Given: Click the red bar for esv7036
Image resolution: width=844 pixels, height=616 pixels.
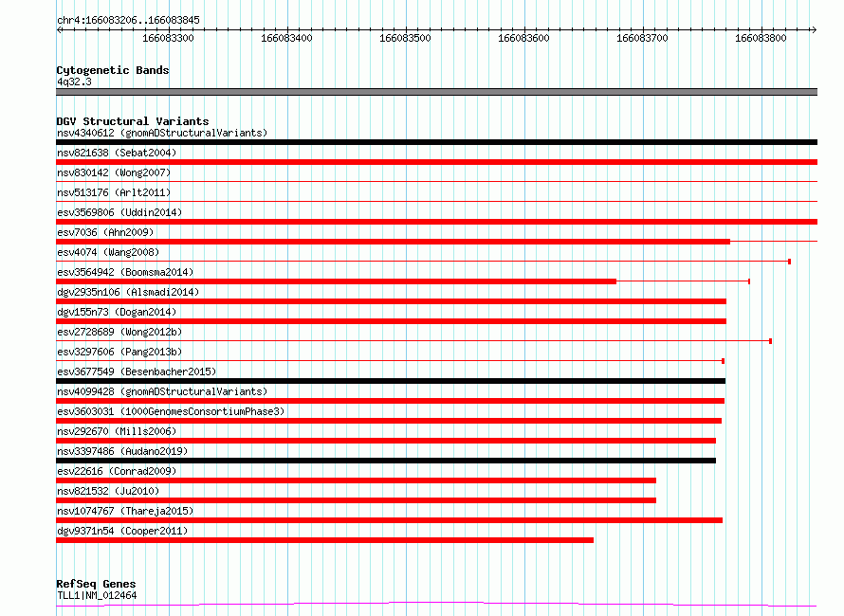Looking at the screenshot, I should 393,242.
